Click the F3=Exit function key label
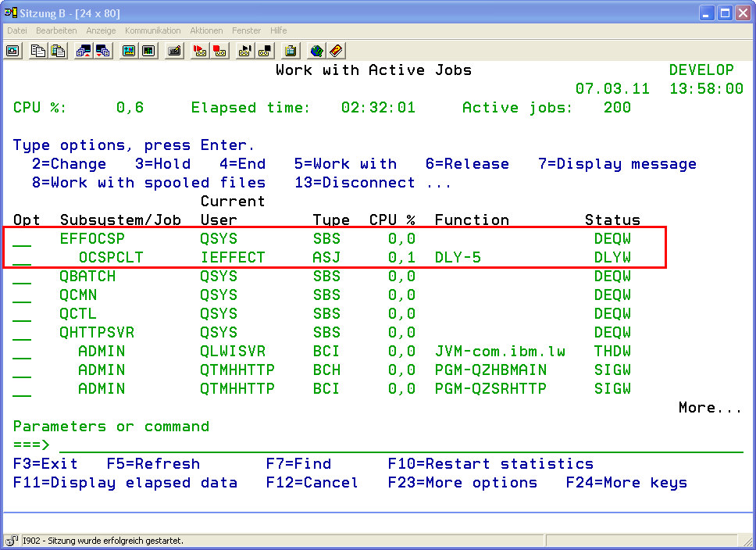This screenshot has height=550, width=756. pos(45,464)
